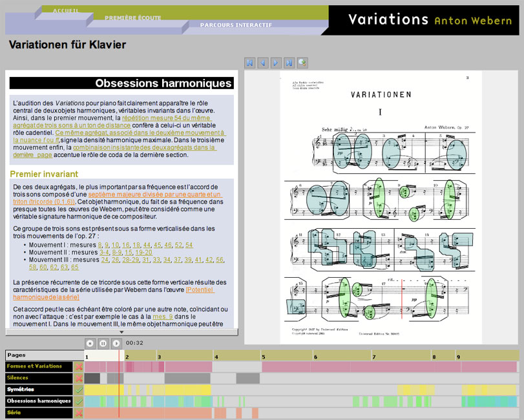Select the Silences track label
The height and width of the screenshot is (420, 524).
point(39,378)
